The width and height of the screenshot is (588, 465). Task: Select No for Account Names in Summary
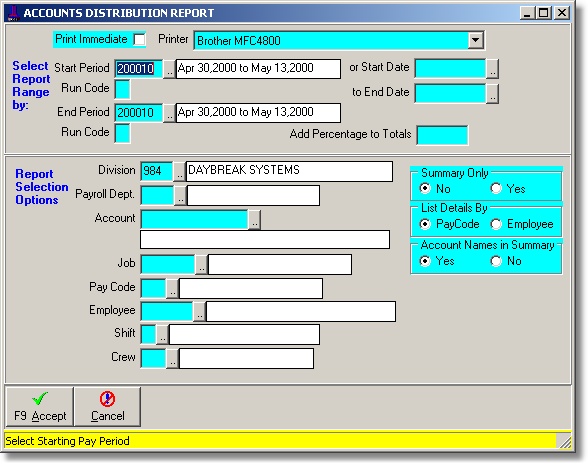(496, 261)
